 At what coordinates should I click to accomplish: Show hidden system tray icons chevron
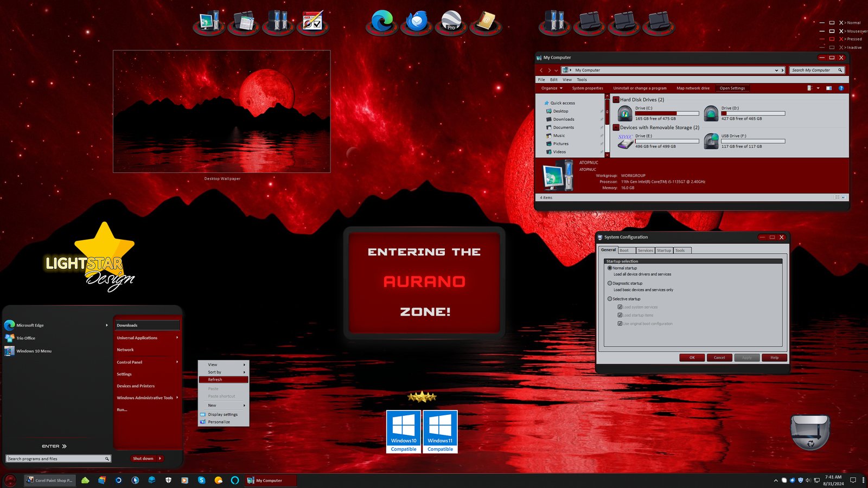[x=776, y=480]
